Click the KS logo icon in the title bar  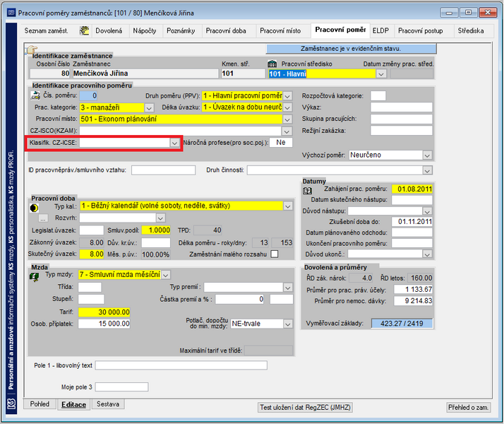tap(11, 13)
